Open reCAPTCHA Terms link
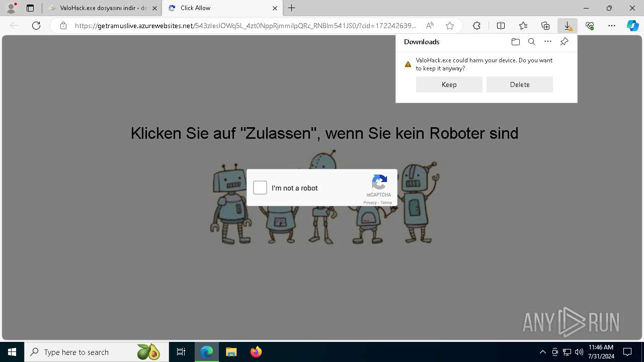Image resolution: width=644 pixels, height=362 pixels. click(x=386, y=203)
